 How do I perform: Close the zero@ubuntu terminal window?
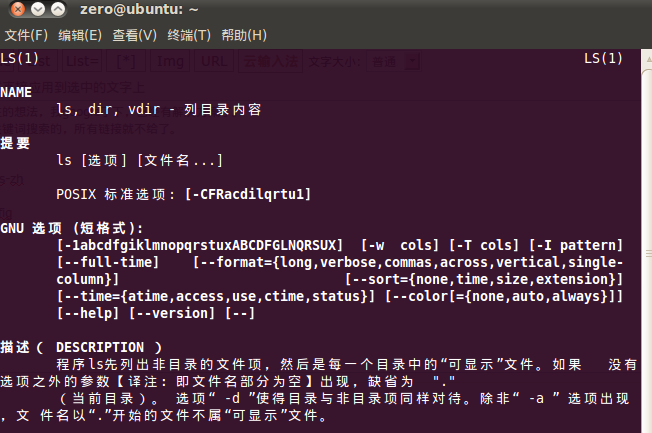pyautogui.click(x=18, y=9)
